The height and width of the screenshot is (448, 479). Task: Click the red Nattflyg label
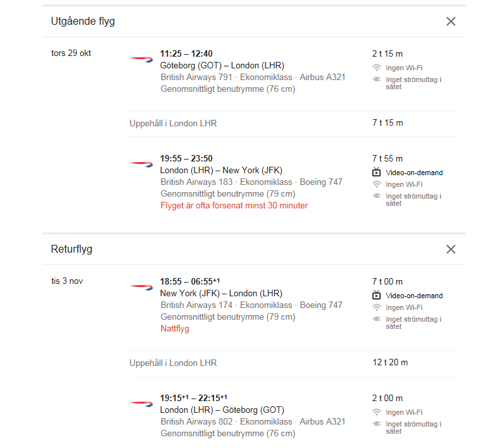pyautogui.click(x=174, y=329)
